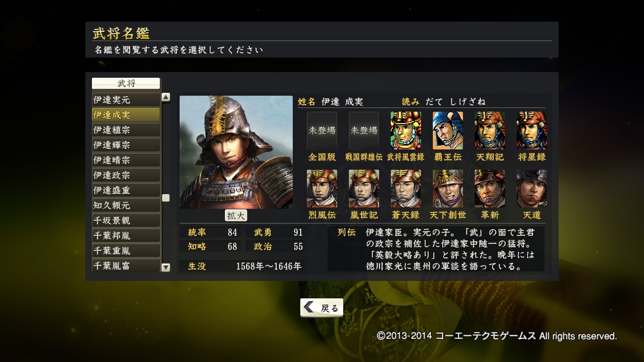Pick the 将星録 portrait icon
The image size is (644, 362).
[x=532, y=131]
